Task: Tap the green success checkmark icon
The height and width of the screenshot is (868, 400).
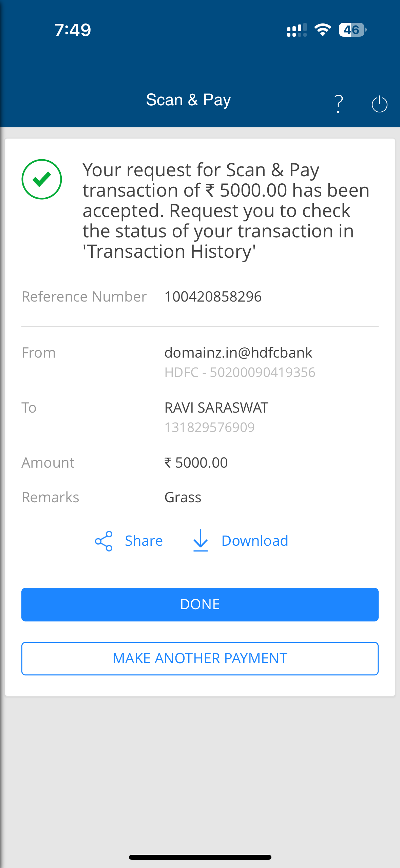Action: click(42, 179)
